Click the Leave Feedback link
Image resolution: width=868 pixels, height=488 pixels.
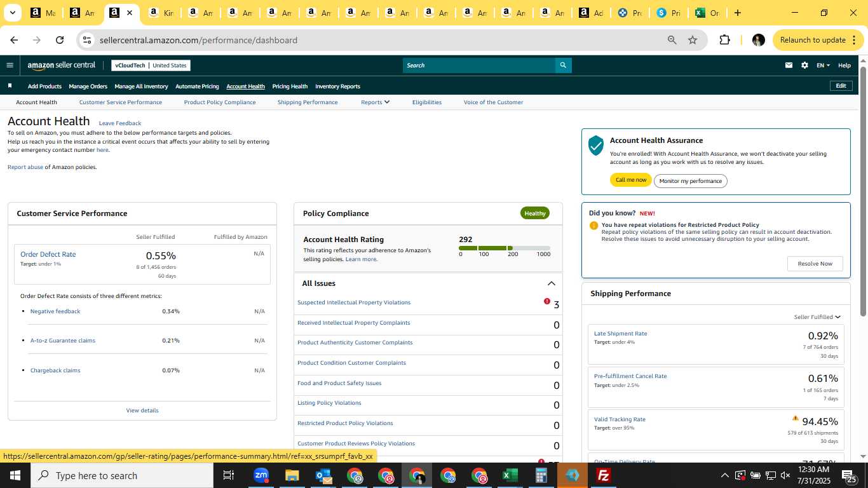(120, 123)
